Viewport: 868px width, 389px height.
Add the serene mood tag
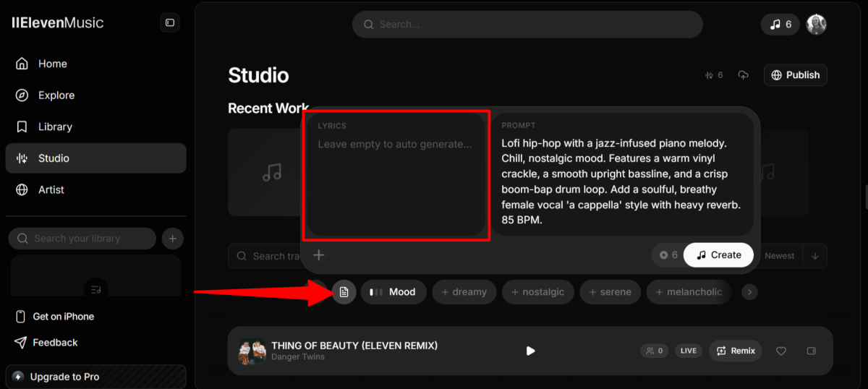(610, 292)
